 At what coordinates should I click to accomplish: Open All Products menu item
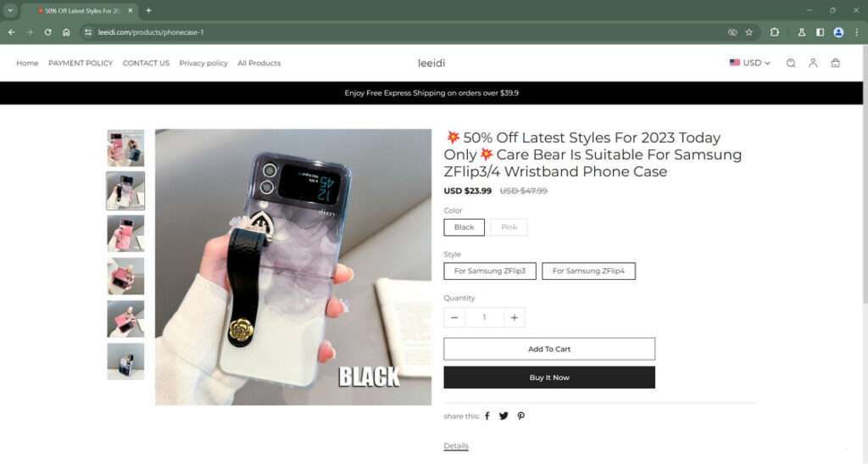259,63
